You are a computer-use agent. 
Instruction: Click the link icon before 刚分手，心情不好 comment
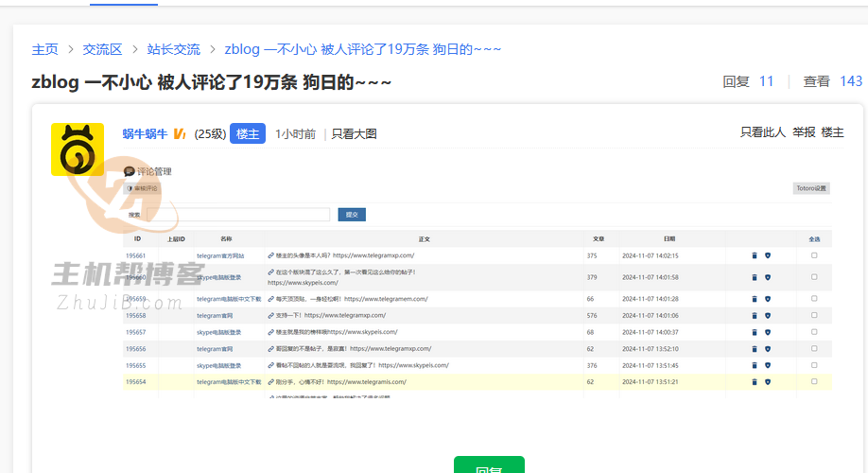click(270, 381)
